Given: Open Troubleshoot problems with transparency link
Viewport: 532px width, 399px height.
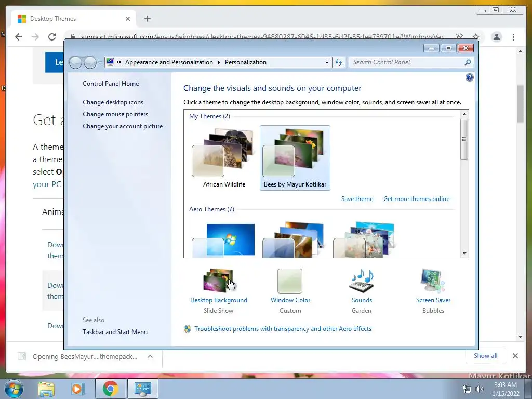Looking at the screenshot, I should [283, 329].
